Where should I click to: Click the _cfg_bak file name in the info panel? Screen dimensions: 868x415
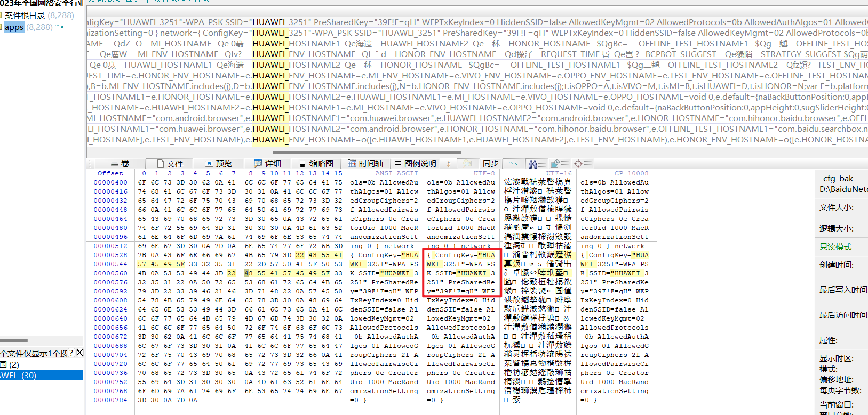pos(837,178)
